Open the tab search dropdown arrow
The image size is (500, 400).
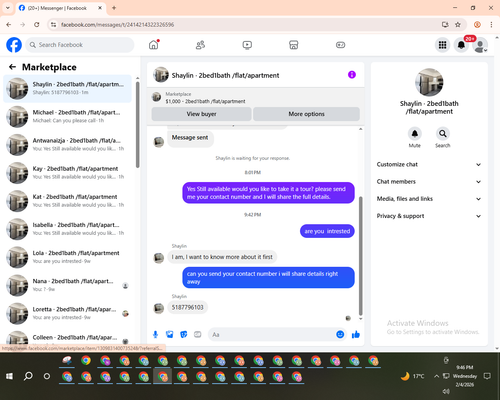tap(8, 8)
